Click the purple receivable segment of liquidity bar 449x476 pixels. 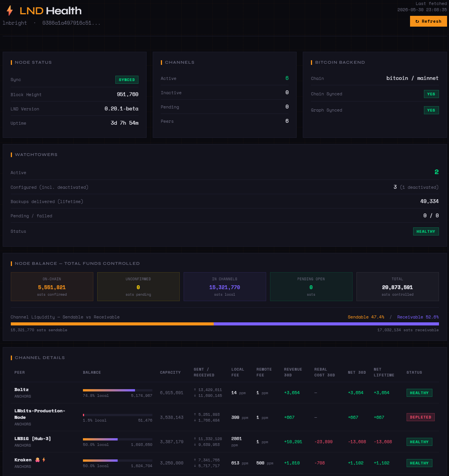point(326,324)
